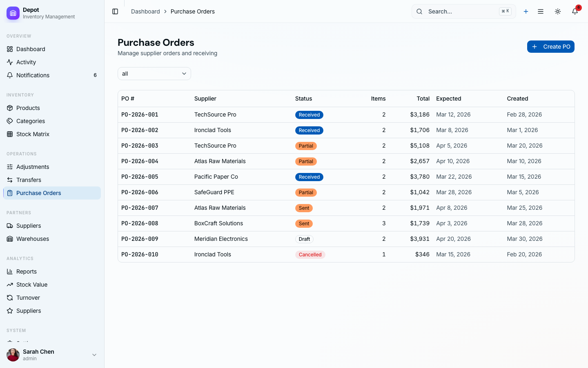Open the 'all' status filter dropdown

coord(154,74)
